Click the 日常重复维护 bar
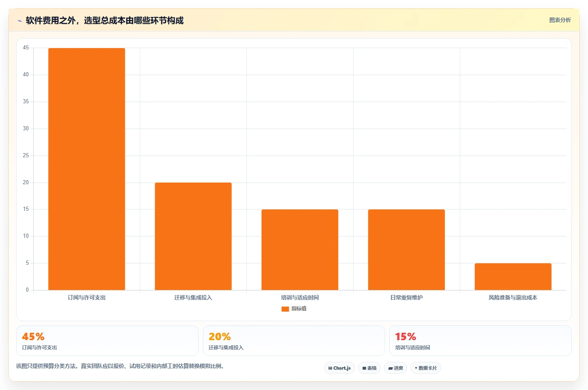Screen dimensions: 588x390 click(x=407, y=250)
